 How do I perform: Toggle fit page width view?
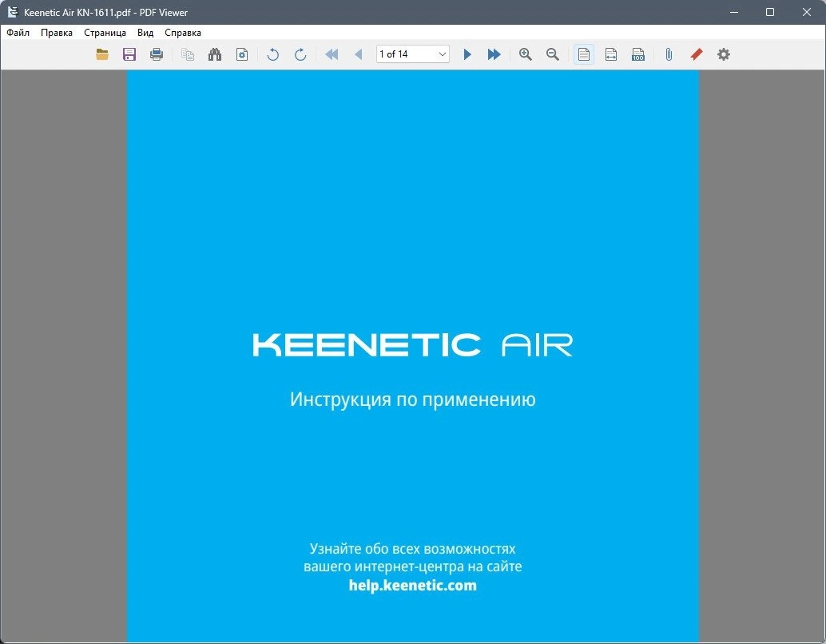pos(611,54)
